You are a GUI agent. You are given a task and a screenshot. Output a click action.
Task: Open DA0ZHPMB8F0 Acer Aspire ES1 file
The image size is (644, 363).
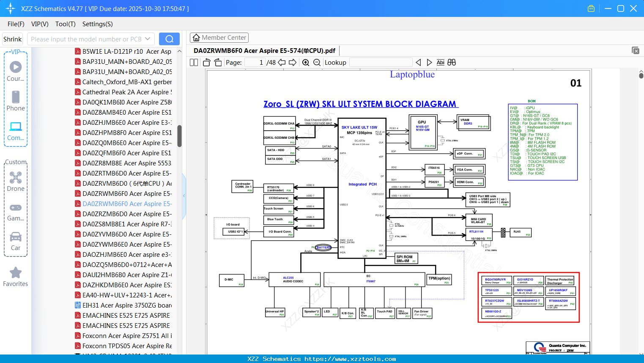123,133
